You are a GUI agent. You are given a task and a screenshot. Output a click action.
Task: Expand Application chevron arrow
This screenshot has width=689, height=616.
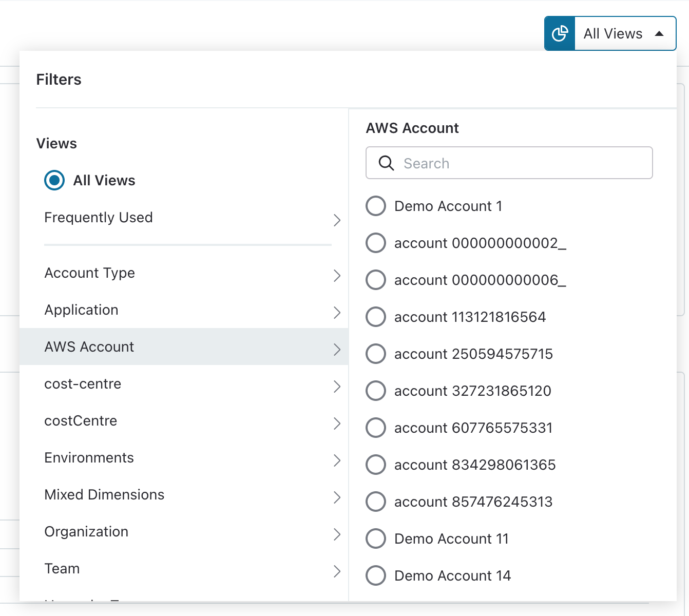point(337,313)
